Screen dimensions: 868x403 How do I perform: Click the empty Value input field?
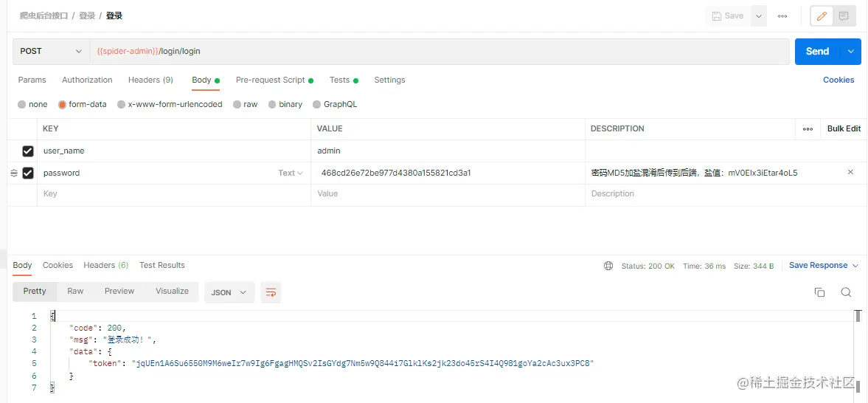click(448, 194)
